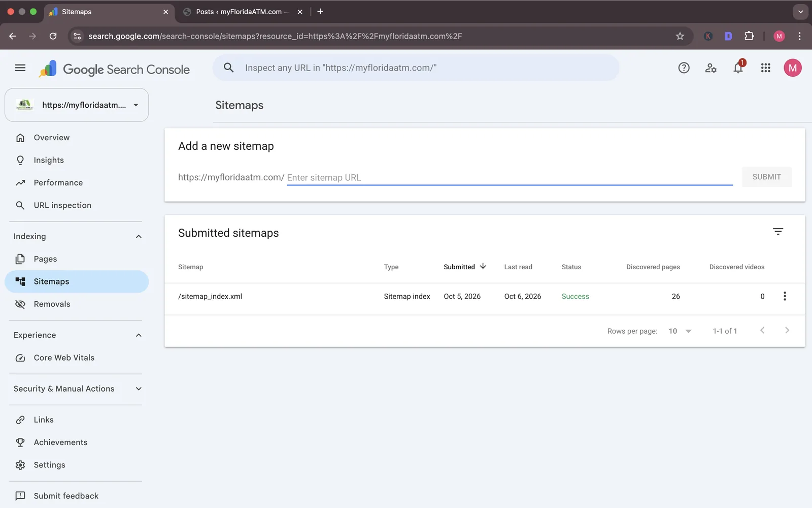Viewport: 812px width, 508px height.
Task: Open the Google apps grid
Action: [x=766, y=68]
